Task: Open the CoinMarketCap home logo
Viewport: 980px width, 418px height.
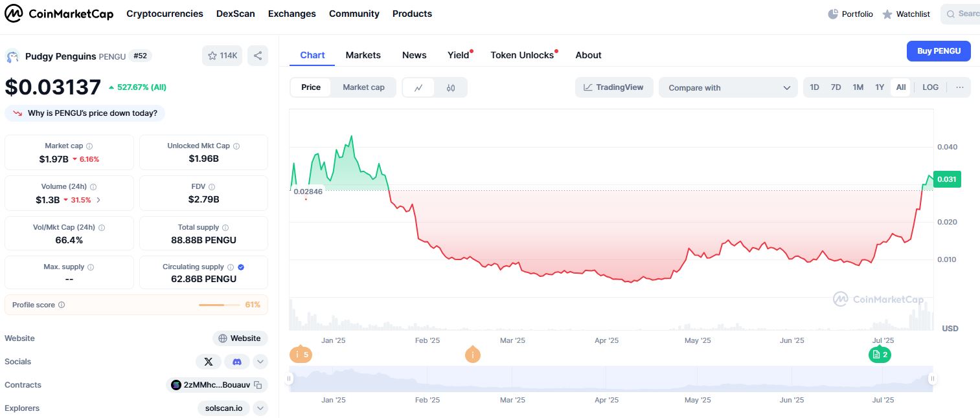Action: point(59,14)
